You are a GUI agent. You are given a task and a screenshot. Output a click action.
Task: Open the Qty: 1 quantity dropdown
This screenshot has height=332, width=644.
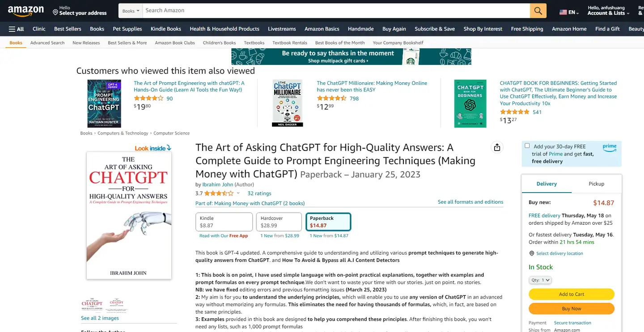click(x=540, y=280)
